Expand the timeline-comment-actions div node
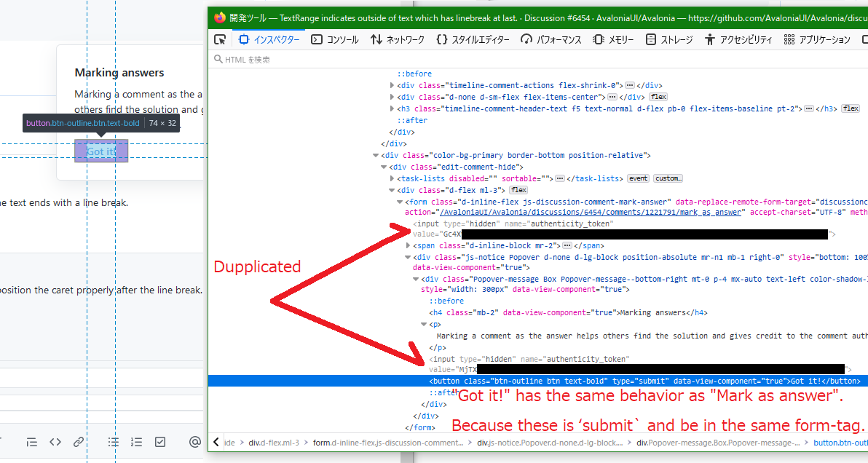Screen dimensions: 868x463 (x=393, y=85)
